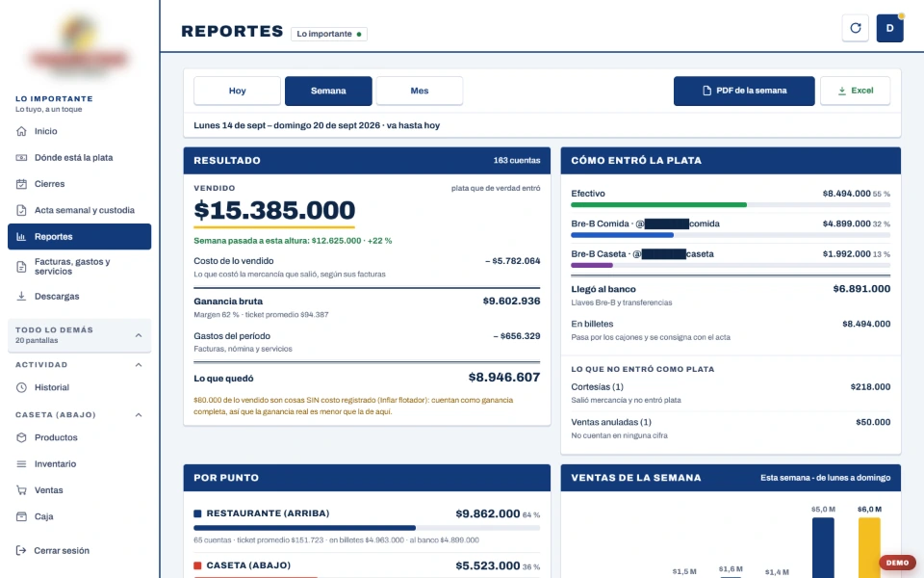
Task: Click the Historial clock icon
Action: 21,387
